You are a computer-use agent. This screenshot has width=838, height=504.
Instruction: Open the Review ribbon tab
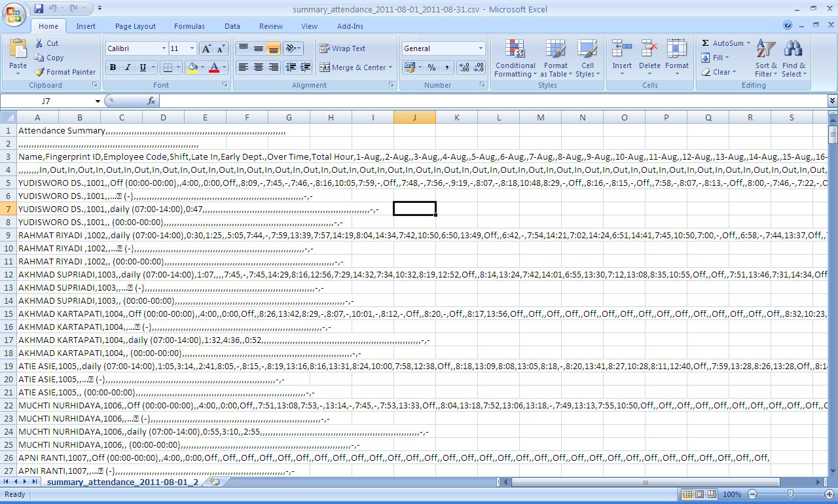pos(270,26)
